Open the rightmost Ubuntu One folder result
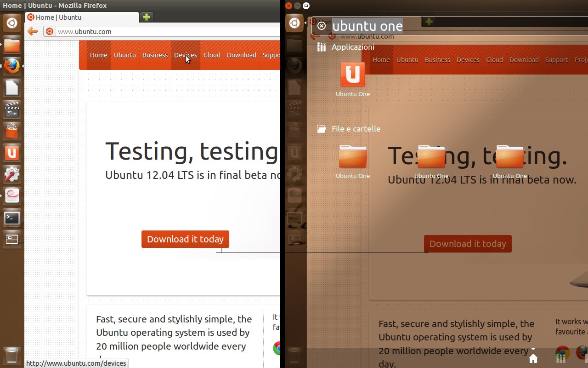 (x=510, y=161)
